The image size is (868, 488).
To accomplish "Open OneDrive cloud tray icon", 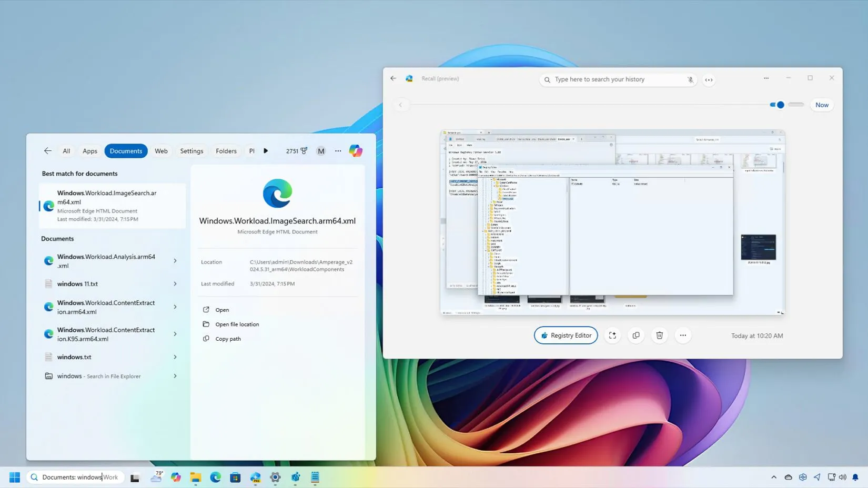I will point(788,477).
